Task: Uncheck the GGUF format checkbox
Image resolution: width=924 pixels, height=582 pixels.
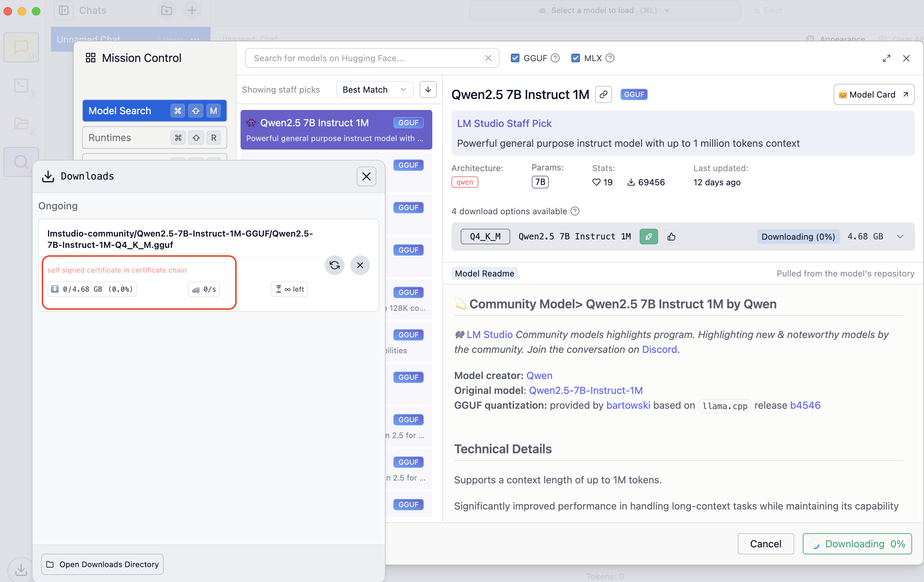Action: [515, 58]
